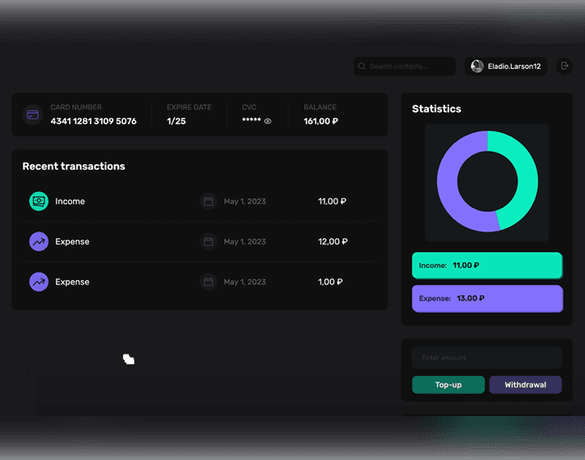585x460 pixels.
Task: Click the Withdrawal button
Action: coord(525,385)
